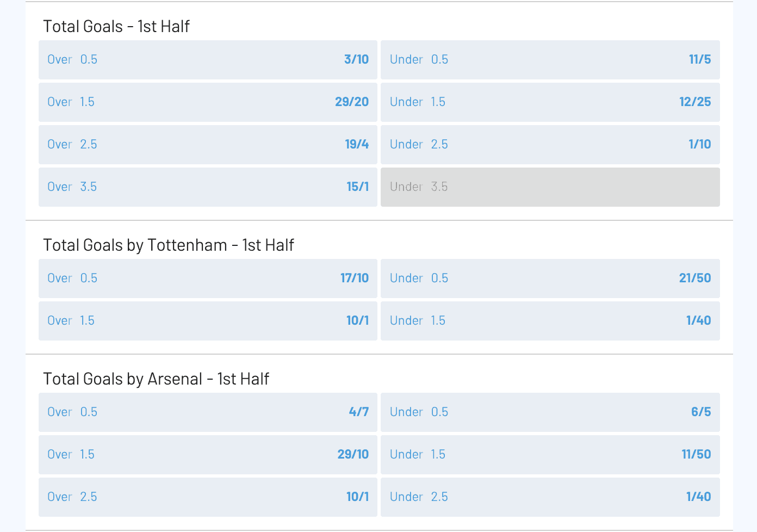
Task: Bet on Arsenal Over 0.5 at 4/7
Action: click(x=207, y=412)
